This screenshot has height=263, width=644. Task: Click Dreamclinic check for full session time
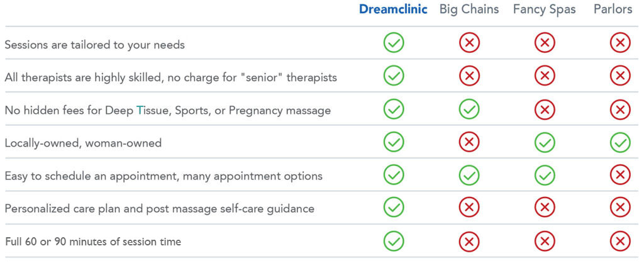coord(394,241)
